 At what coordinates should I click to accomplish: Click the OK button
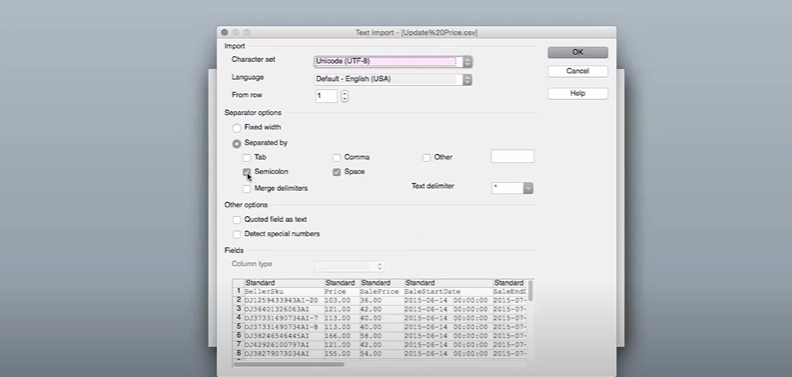tap(577, 52)
